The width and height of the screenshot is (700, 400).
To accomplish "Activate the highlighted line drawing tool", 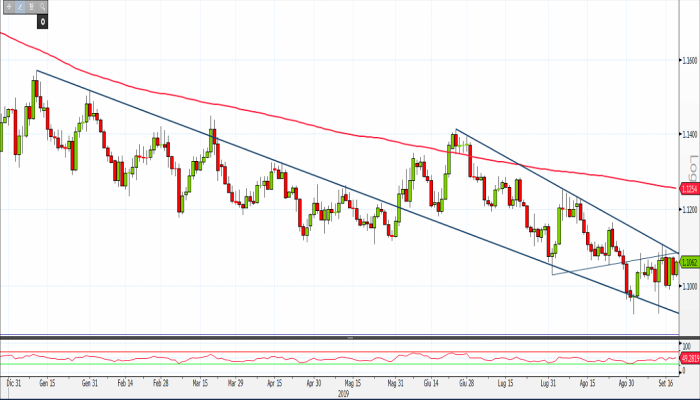I will [x=20, y=7].
